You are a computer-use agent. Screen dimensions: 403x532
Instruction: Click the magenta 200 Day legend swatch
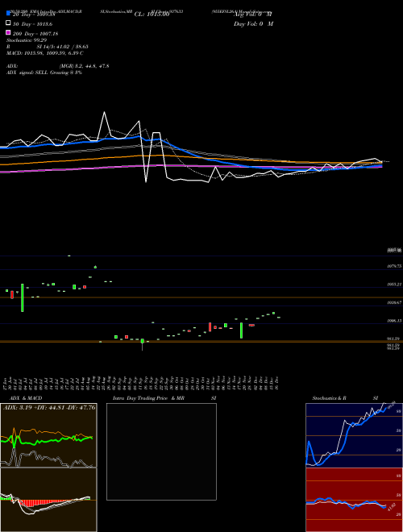[x=9, y=32]
